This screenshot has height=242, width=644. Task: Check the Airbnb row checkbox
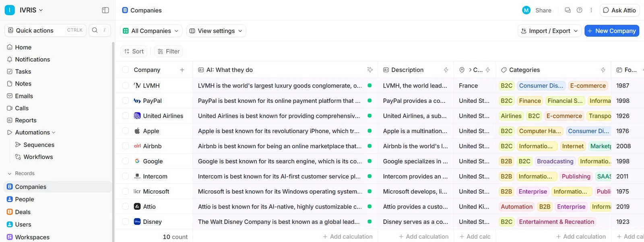(126, 146)
